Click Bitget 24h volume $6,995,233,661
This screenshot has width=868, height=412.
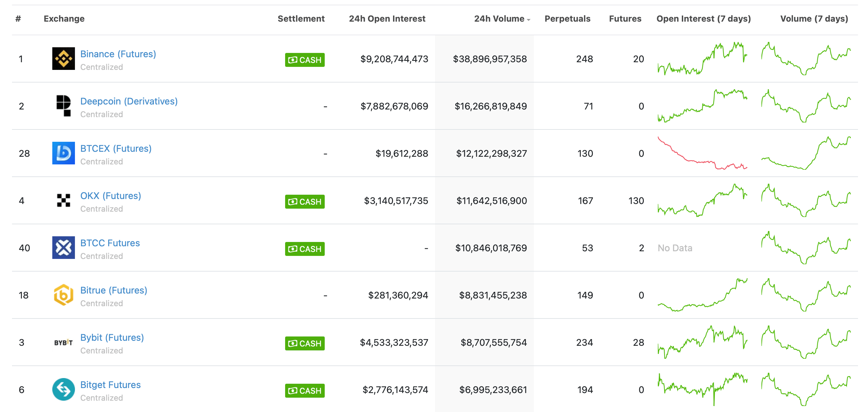(493, 390)
